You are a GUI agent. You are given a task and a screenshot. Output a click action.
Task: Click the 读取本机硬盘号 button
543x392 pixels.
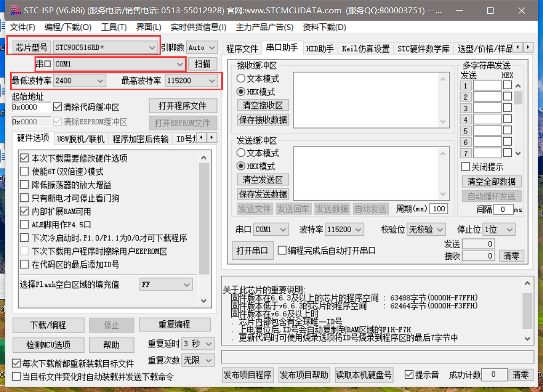coord(364,374)
